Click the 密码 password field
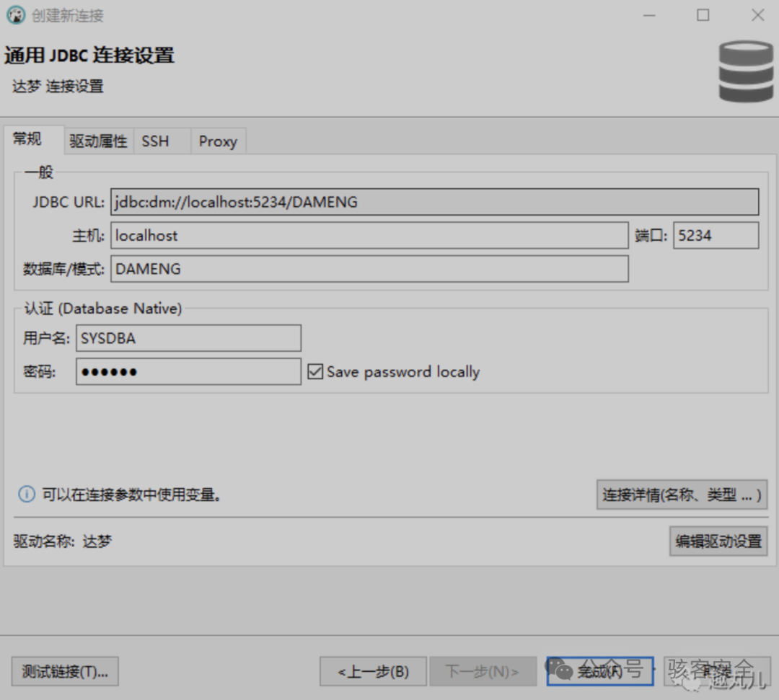This screenshot has width=779, height=700. 188,371
